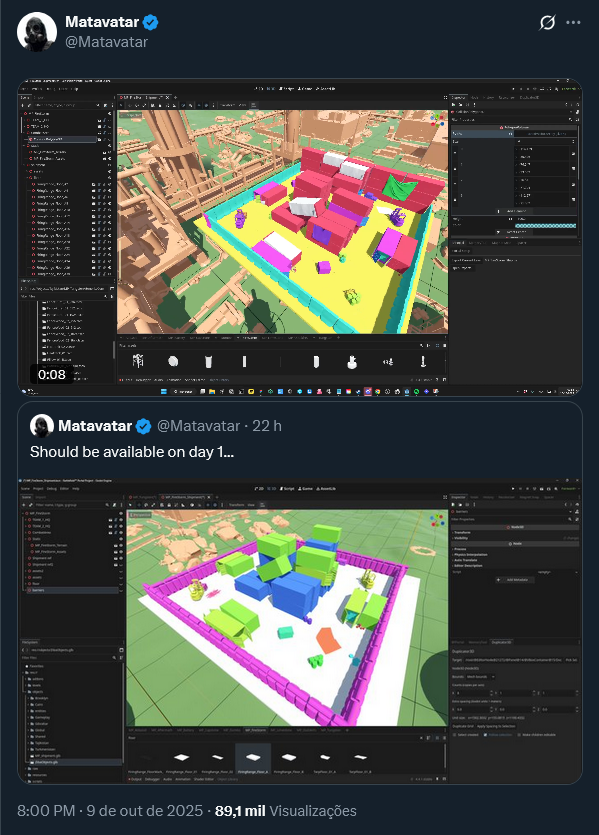This screenshot has height=835, width=599.
Task: Switch to Script workspace in quoted Godot screenshot
Action: tap(287, 488)
